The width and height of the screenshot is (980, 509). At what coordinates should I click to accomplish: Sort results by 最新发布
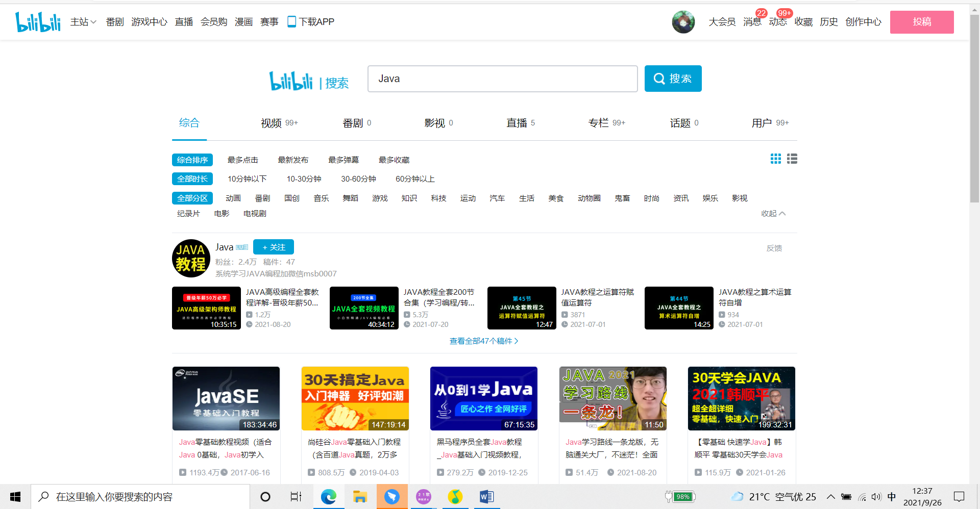293,160
